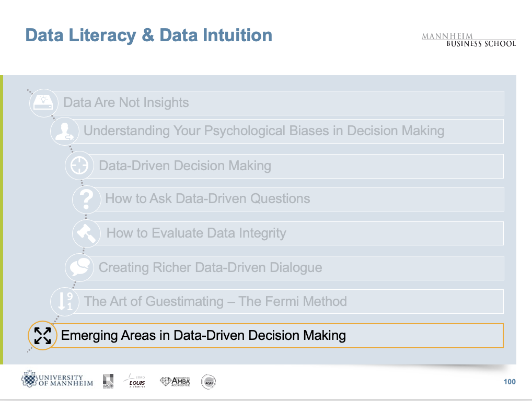Open 'How to Evaluate Data Integrity' text
Image resolution: width=532 pixels, height=401 pixels.
tap(196, 233)
